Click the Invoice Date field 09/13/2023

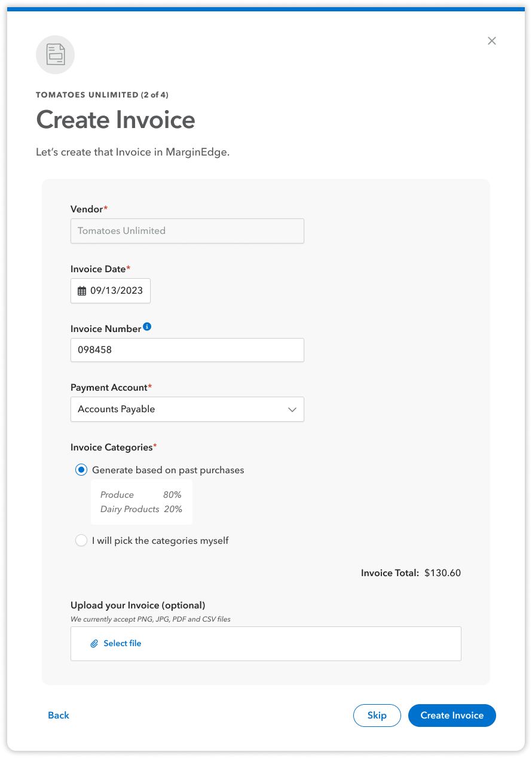pyautogui.click(x=111, y=291)
